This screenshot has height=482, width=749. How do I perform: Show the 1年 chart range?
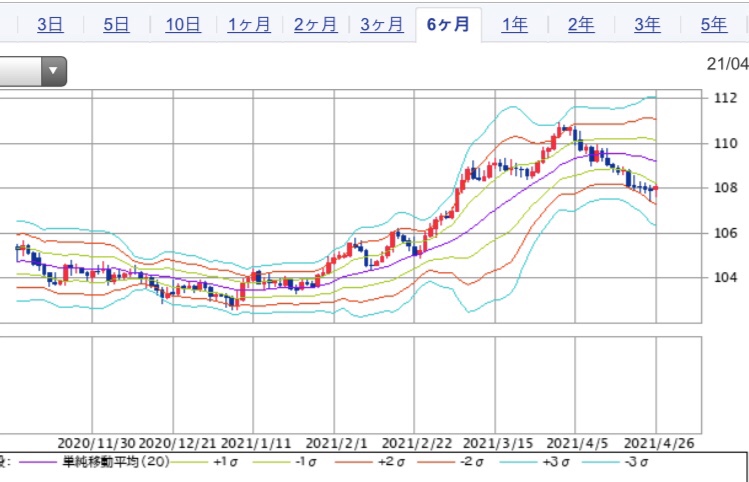(514, 24)
